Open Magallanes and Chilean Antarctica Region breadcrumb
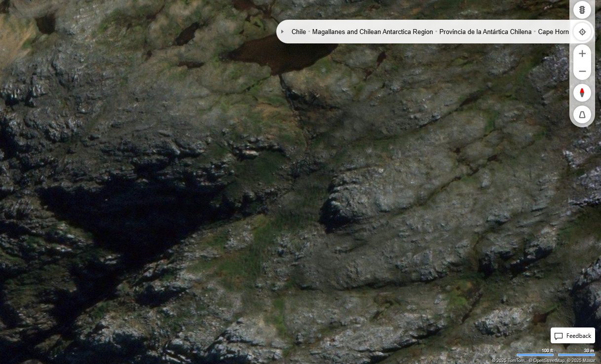 pos(373,32)
